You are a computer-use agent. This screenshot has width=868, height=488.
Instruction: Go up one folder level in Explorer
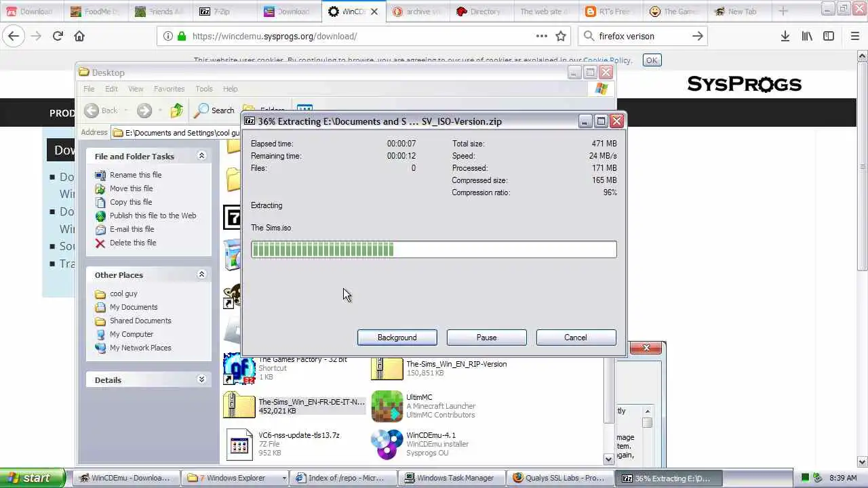click(x=176, y=110)
